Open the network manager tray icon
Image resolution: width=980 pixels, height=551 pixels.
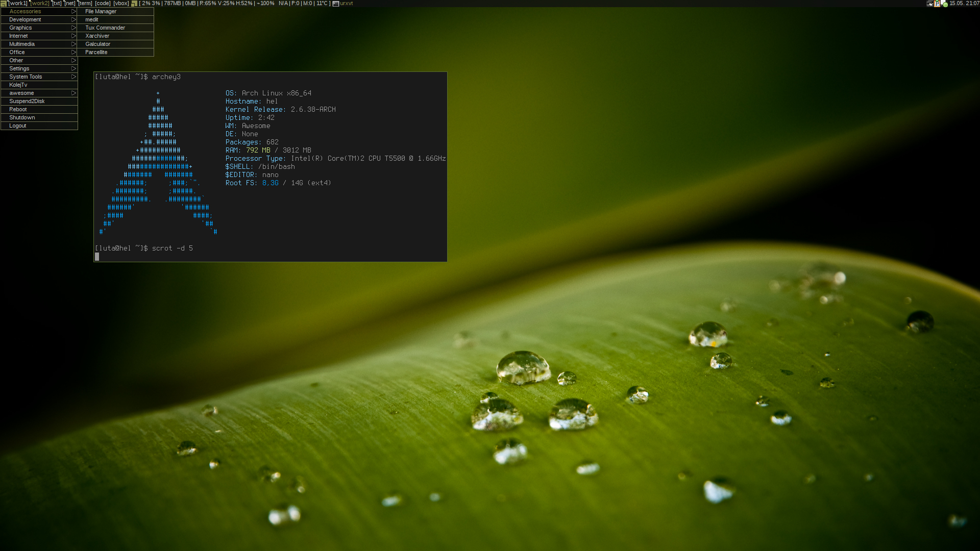point(930,4)
